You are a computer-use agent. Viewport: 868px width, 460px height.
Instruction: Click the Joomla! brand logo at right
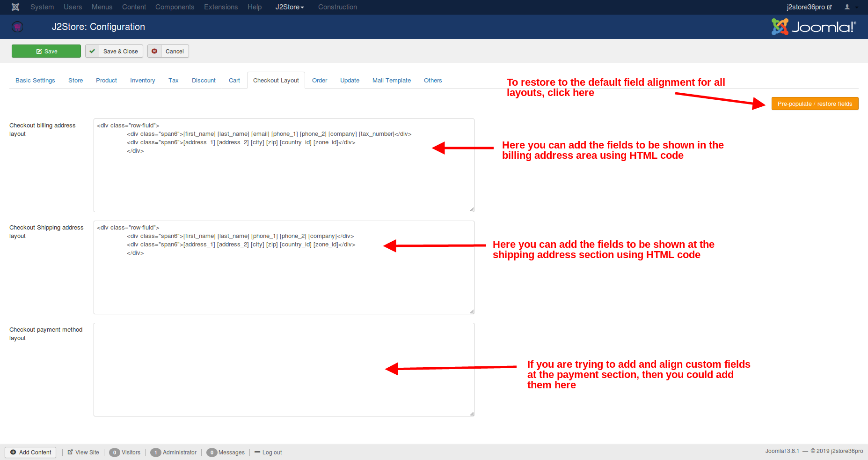pos(813,27)
